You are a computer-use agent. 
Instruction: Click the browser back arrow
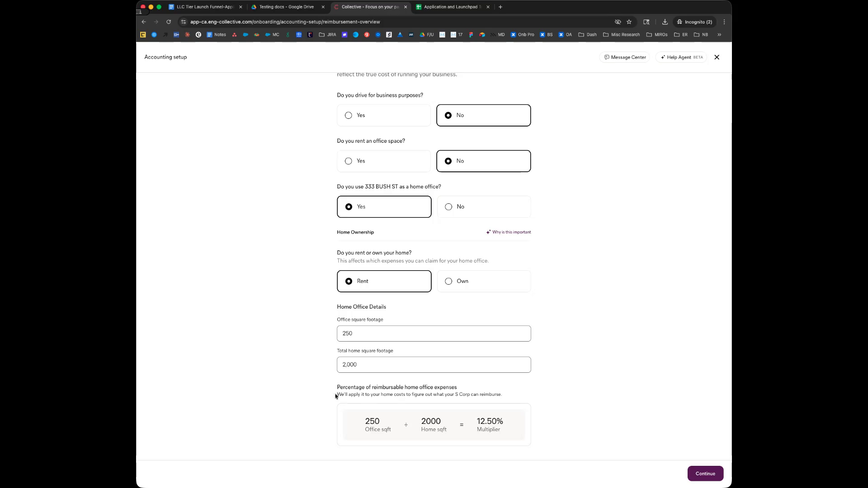point(144,22)
